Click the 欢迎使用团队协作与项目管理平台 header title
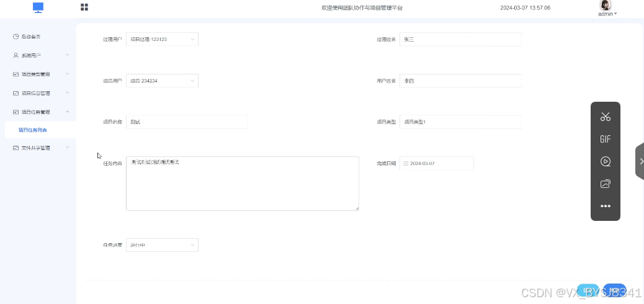644x304 pixels. (x=362, y=8)
